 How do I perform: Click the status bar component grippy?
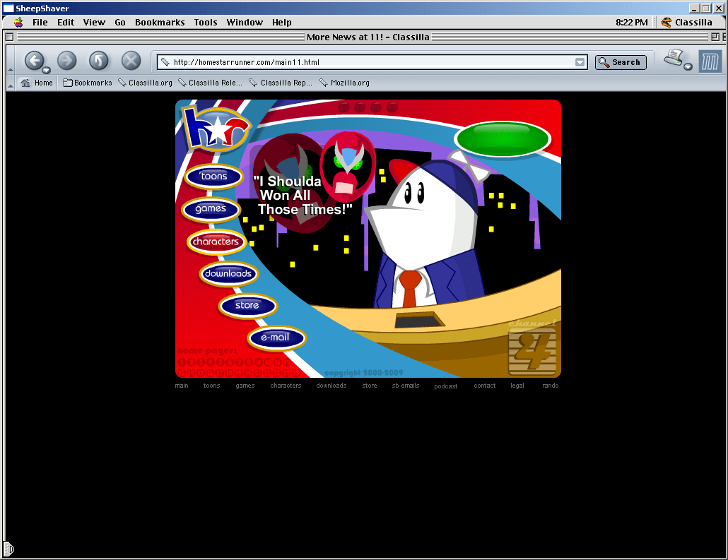click(x=9, y=549)
